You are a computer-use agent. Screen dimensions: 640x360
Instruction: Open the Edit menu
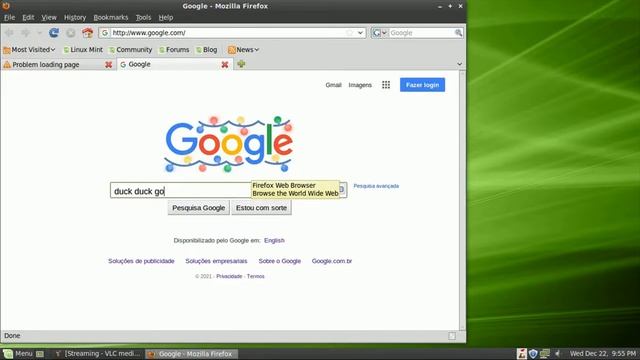pyautogui.click(x=28, y=18)
